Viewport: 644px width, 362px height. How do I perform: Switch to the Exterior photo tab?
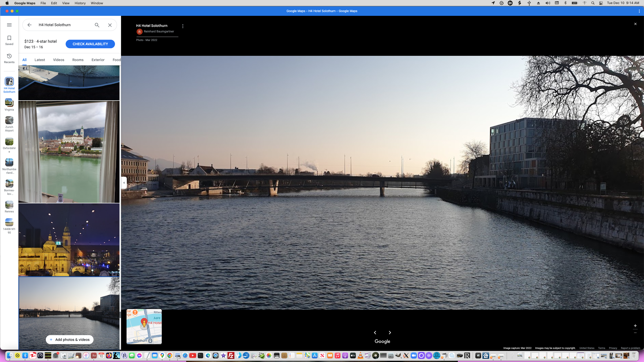point(98,60)
